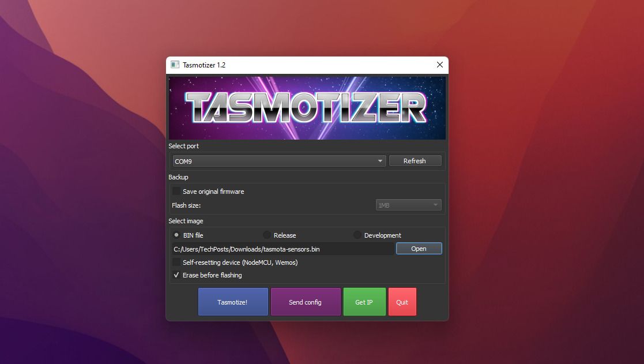
Task: Check Self-resetting device (NodeMCU, Wemos)
Action: 176,262
